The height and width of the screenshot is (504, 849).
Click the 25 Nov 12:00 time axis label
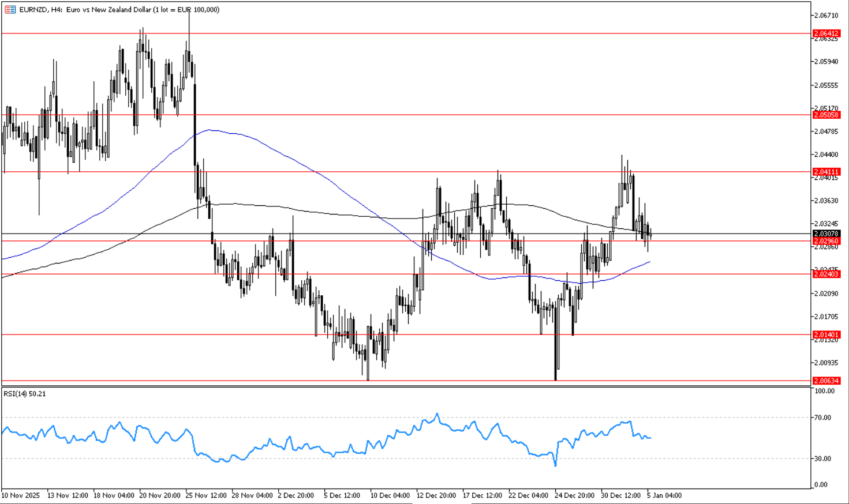(x=206, y=495)
